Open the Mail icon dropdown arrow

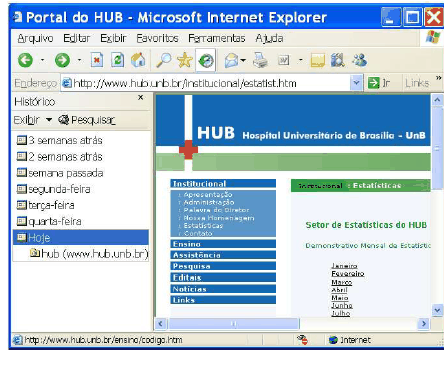[243, 60]
